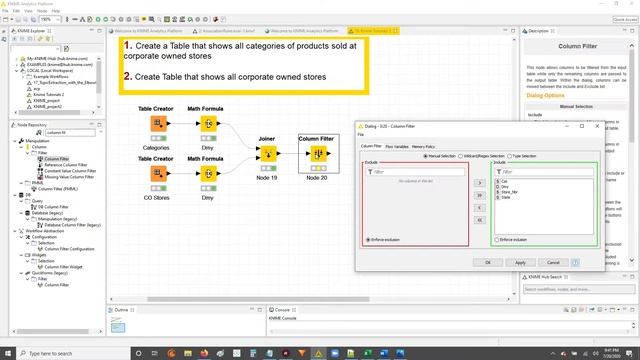The width and height of the screenshot is (640, 360).
Task: Collapse the Column folder in Node Repository
Action: (22, 147)
